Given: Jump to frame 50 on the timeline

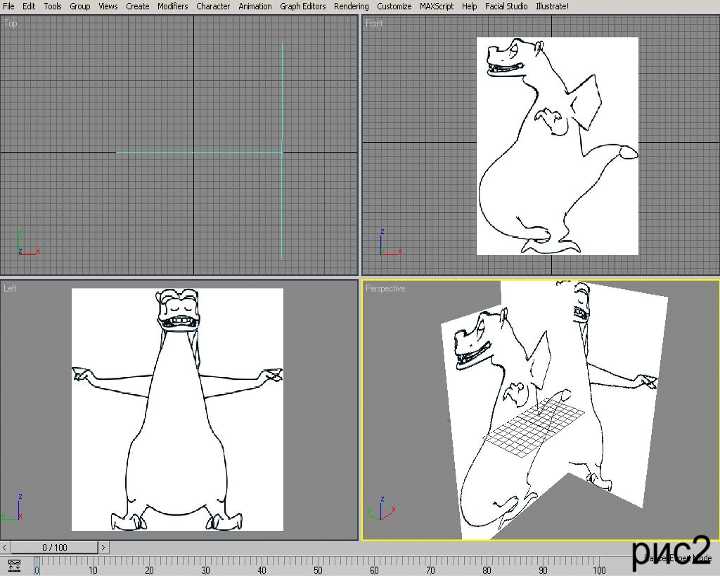Looking at the screenshot, I should click(318, 566).
